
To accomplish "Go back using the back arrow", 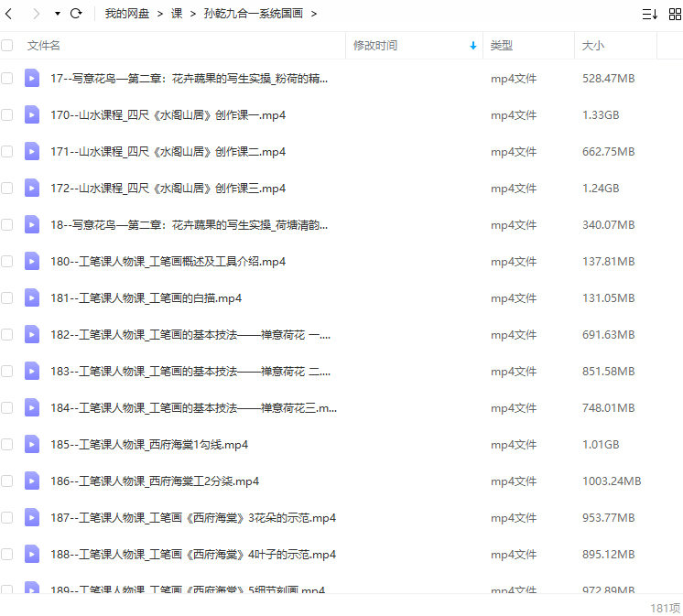I will (x=9, y=14).
